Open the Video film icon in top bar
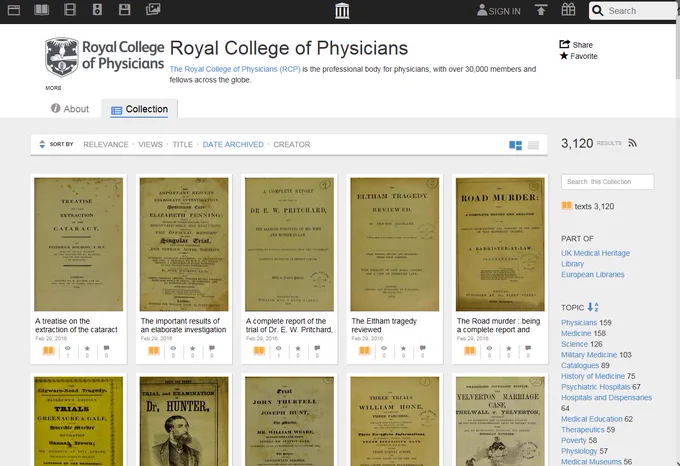 pyautogui.click(x=70, y=10)
